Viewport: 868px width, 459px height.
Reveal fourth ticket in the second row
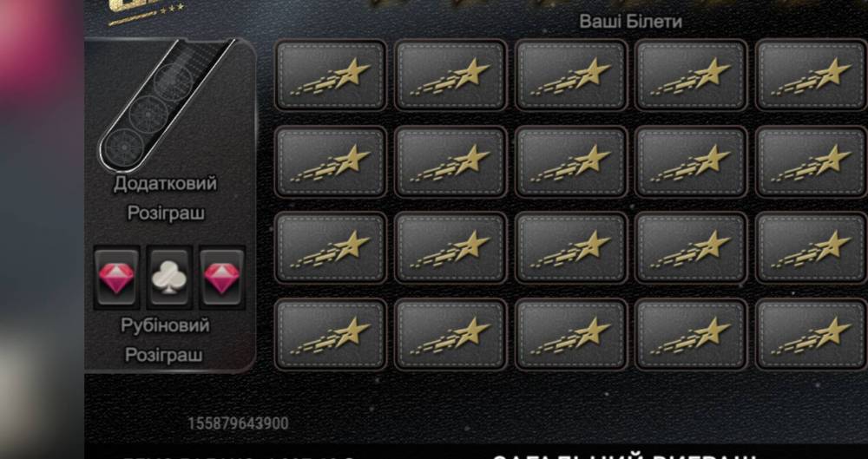click(x=691, y=161)
